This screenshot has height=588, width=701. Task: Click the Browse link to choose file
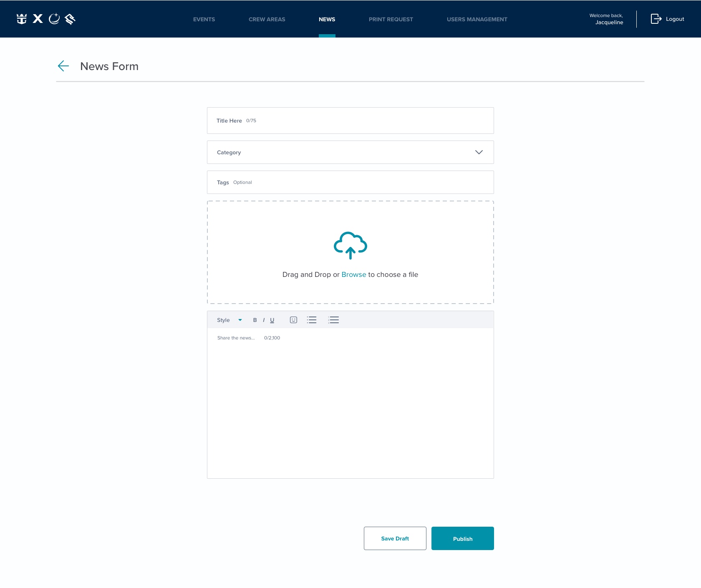[x=353, y=274]
